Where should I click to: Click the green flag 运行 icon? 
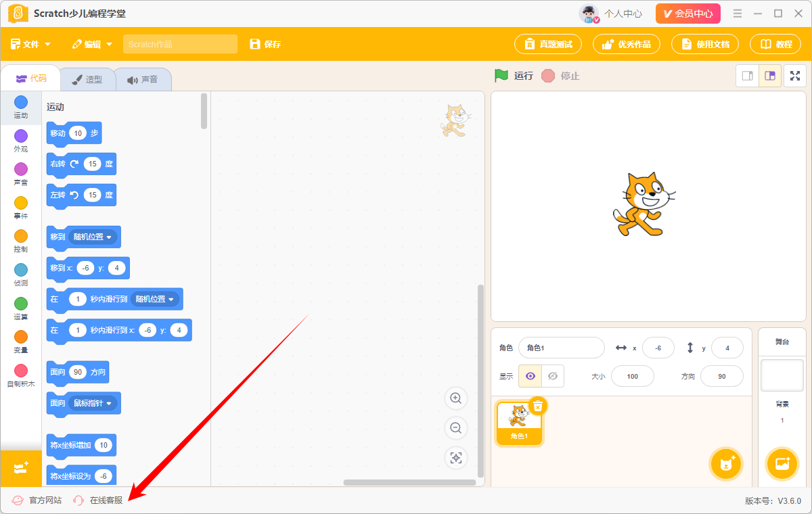[x=501, y=75]
